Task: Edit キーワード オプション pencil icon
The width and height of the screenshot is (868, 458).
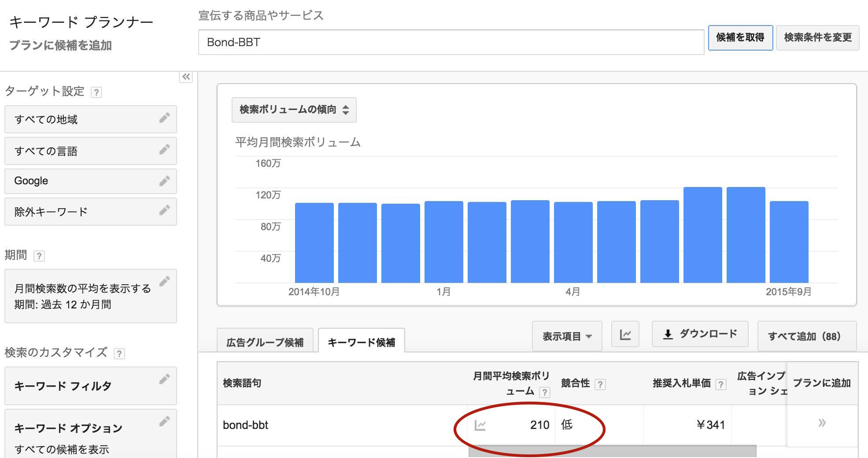Action: pos(164,421)
